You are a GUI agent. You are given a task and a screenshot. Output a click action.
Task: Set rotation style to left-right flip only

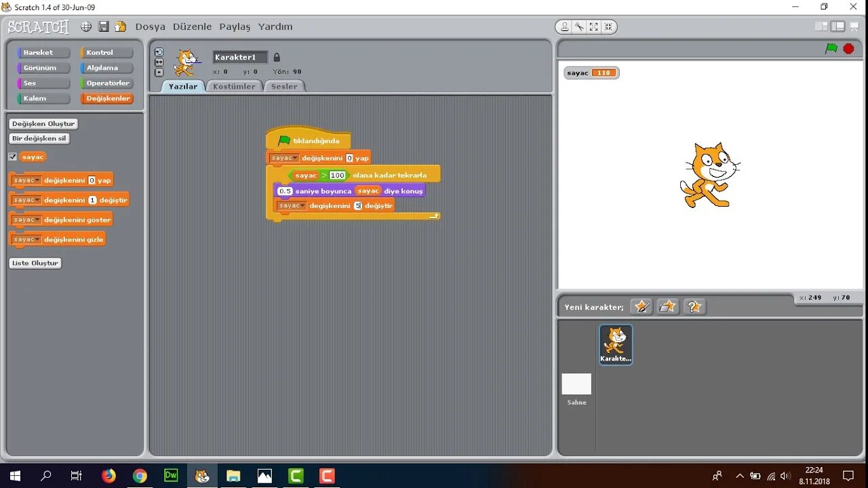coord(159,62)
